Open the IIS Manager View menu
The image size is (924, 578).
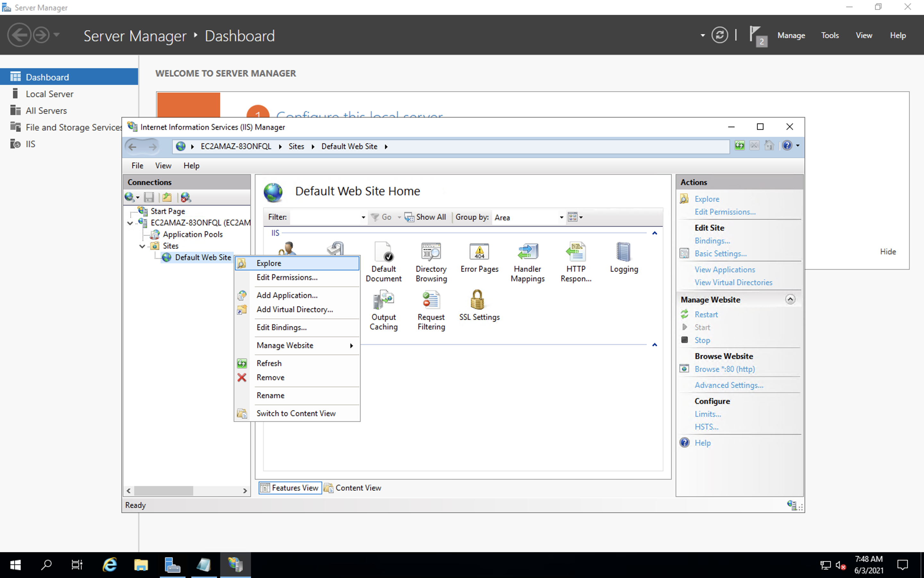point(163,165)
